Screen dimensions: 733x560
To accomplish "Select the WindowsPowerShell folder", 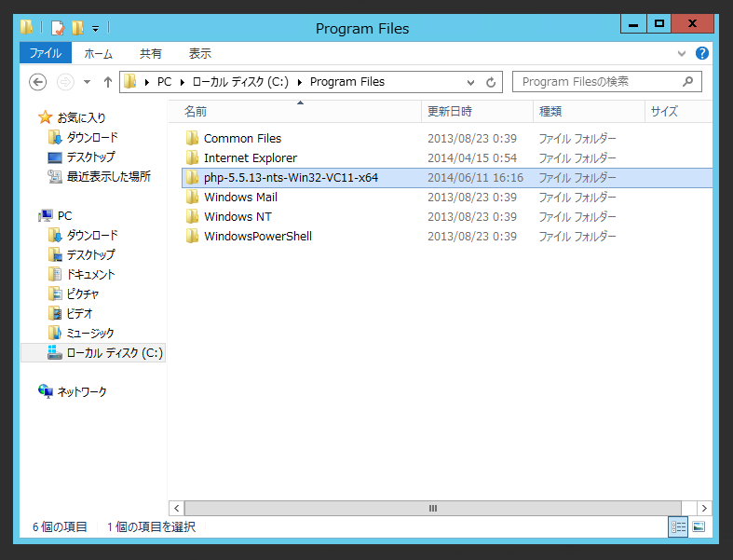I will click(x=258, y=237).
